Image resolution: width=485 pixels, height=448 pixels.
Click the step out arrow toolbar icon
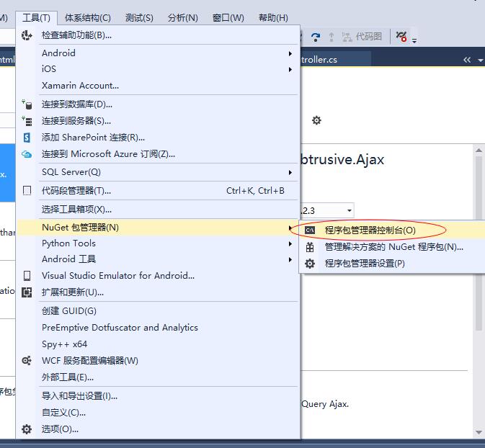point(332,37)
